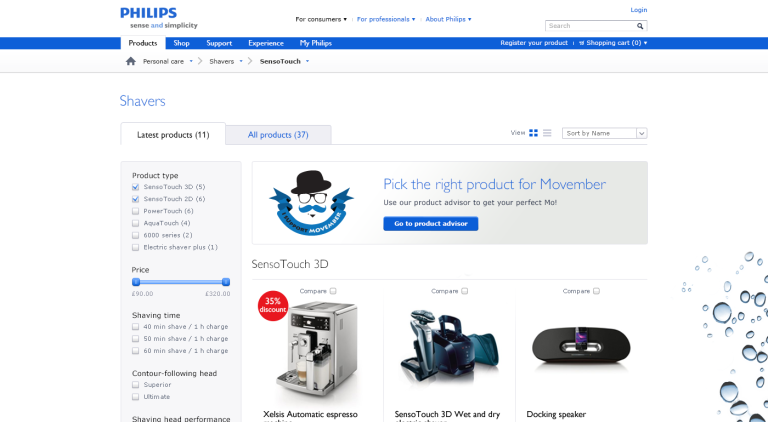
Task: Check Ultimate contour-following head
Action: click(x=136, y=397)
